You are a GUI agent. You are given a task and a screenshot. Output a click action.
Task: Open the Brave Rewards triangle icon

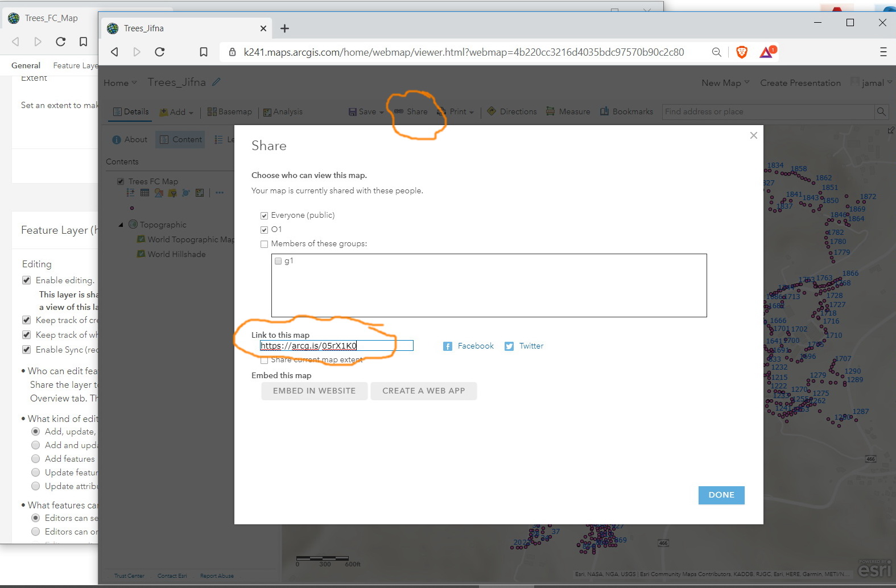point(767,52)
